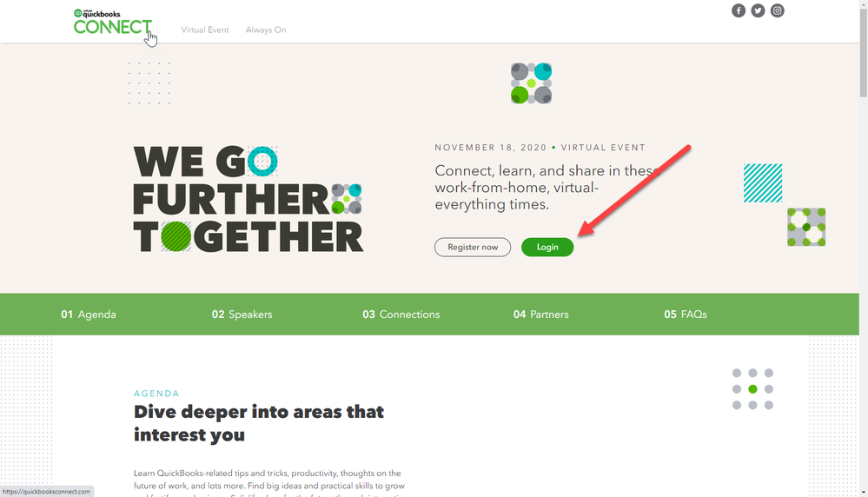Image resolution: width=868 pixels, height=497 pixels.
Task: Open the Instagram social icon
Action: (x=778, y=10)
